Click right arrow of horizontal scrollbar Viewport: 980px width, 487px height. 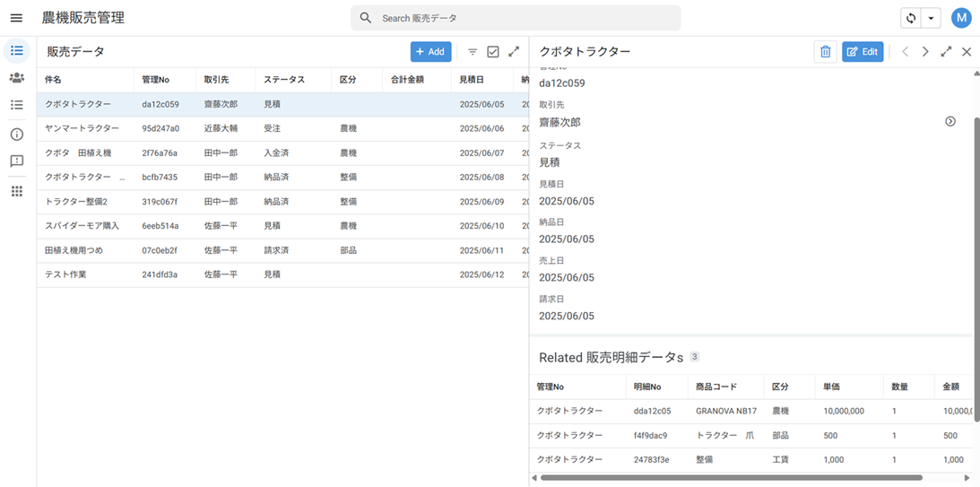pos(967,478)
